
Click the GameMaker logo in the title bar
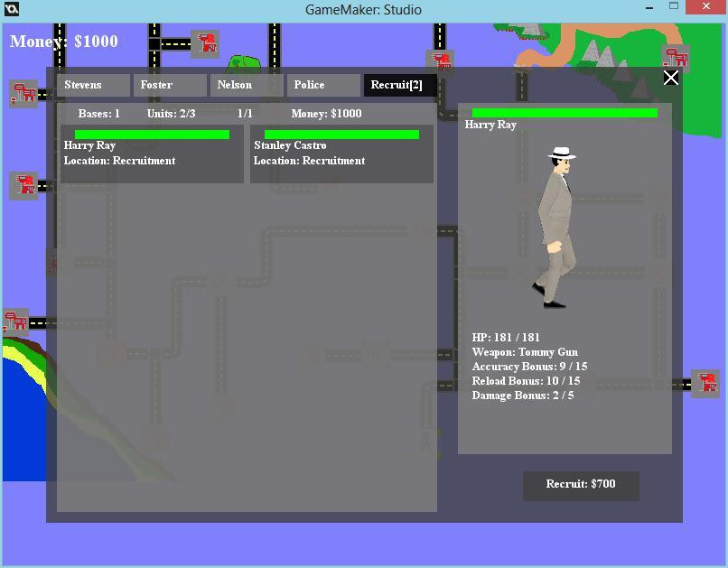(x=11, y=9)
